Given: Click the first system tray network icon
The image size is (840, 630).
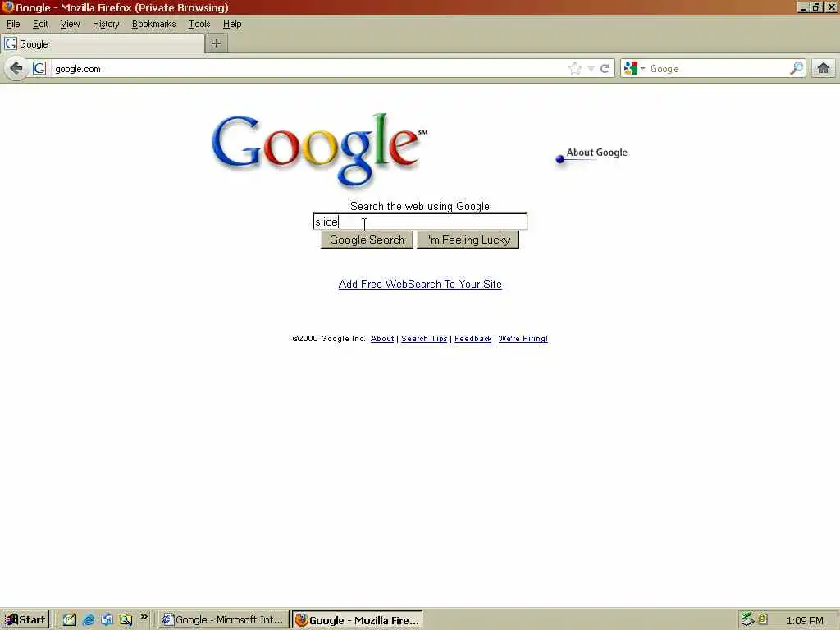Looking at the screenshot, I should pos(747,619).
